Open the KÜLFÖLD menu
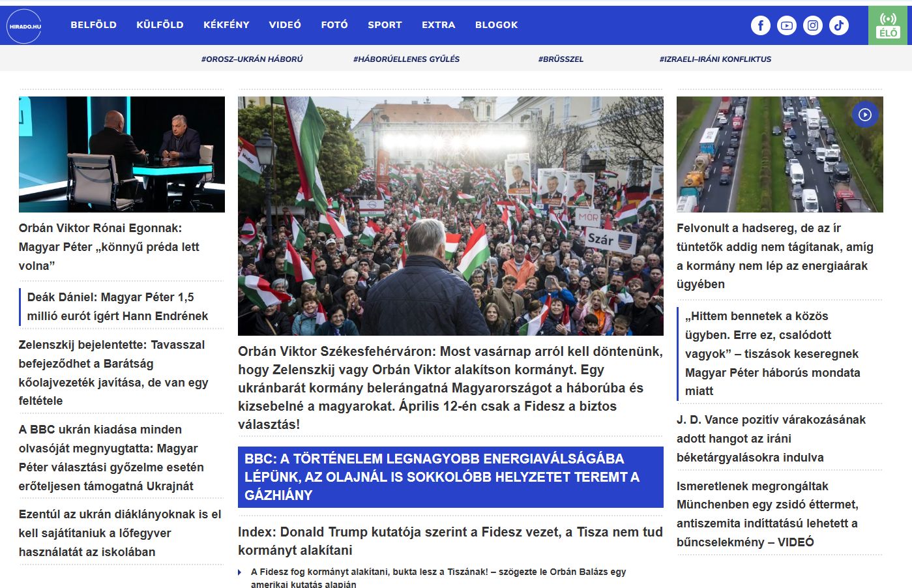912x588 pixels. point(160,25)
